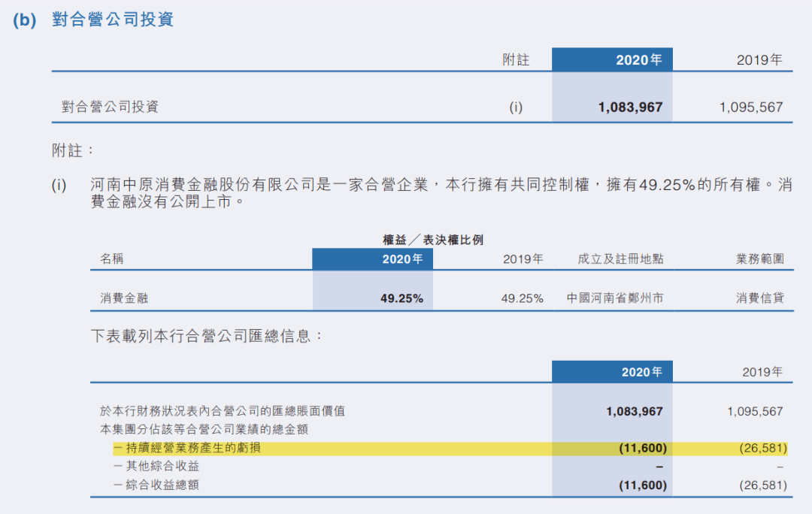Image resolution: width=812 pixels, height=514 pixels.
Task: Click the highlighted row 持續經營業務產生的虧損
Action: [x=450, y=449]
